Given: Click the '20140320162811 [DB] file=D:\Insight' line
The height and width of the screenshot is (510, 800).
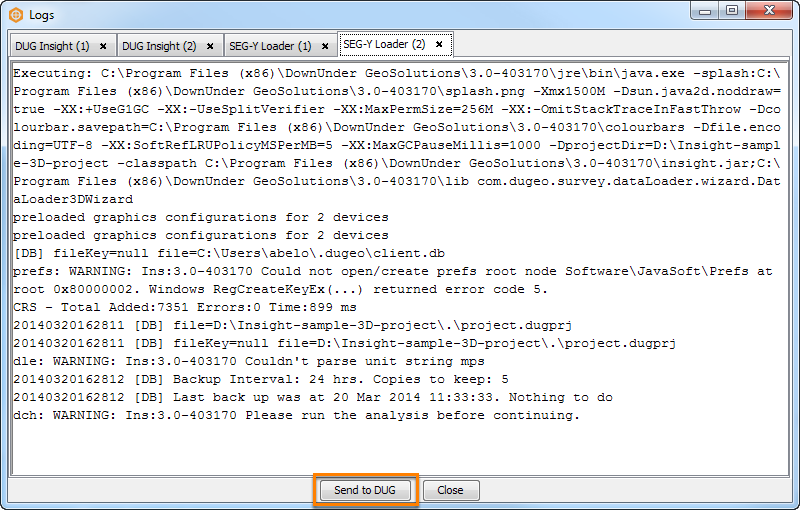Looking at the screenshot, I should (x=293, y=325).
